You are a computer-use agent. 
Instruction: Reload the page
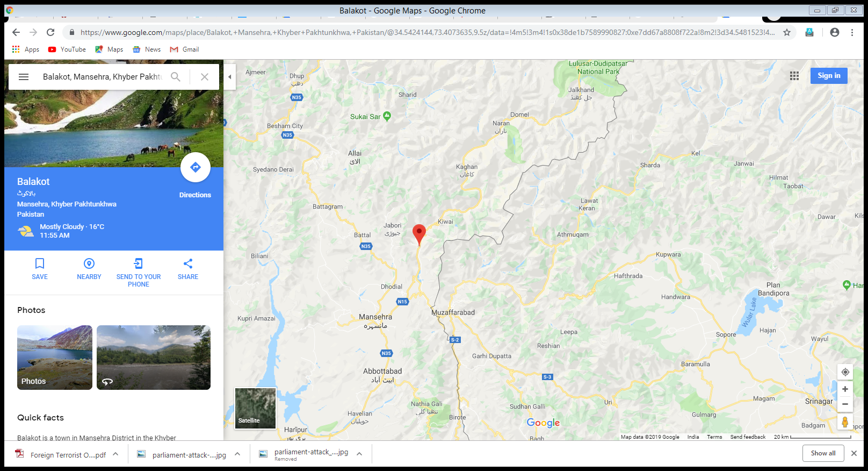[50, 32]
